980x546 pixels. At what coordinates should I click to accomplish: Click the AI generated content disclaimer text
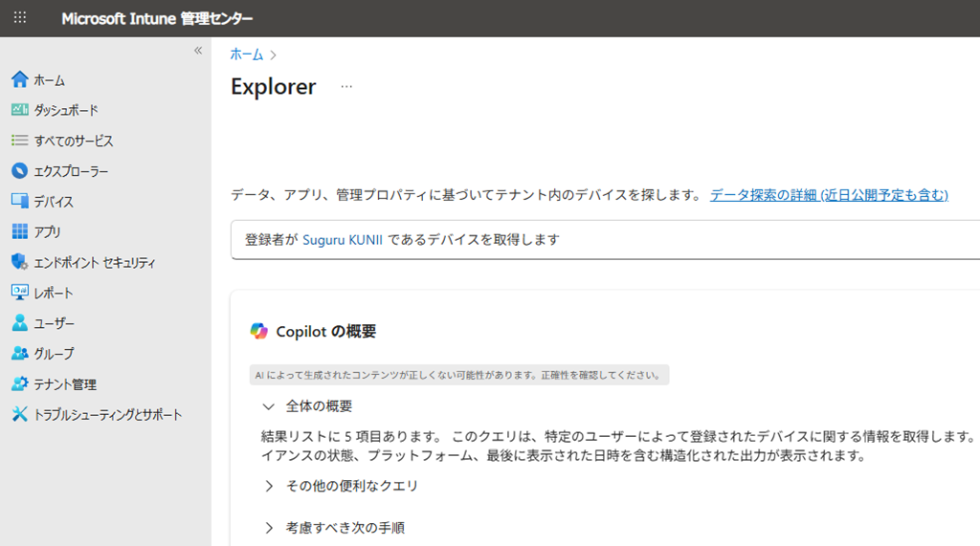(458, 375)
